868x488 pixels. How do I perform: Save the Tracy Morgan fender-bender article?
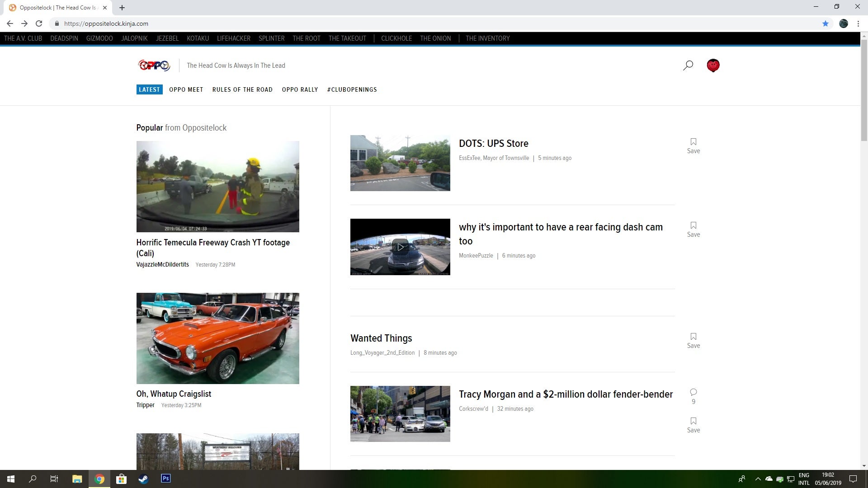coord(693,426)
